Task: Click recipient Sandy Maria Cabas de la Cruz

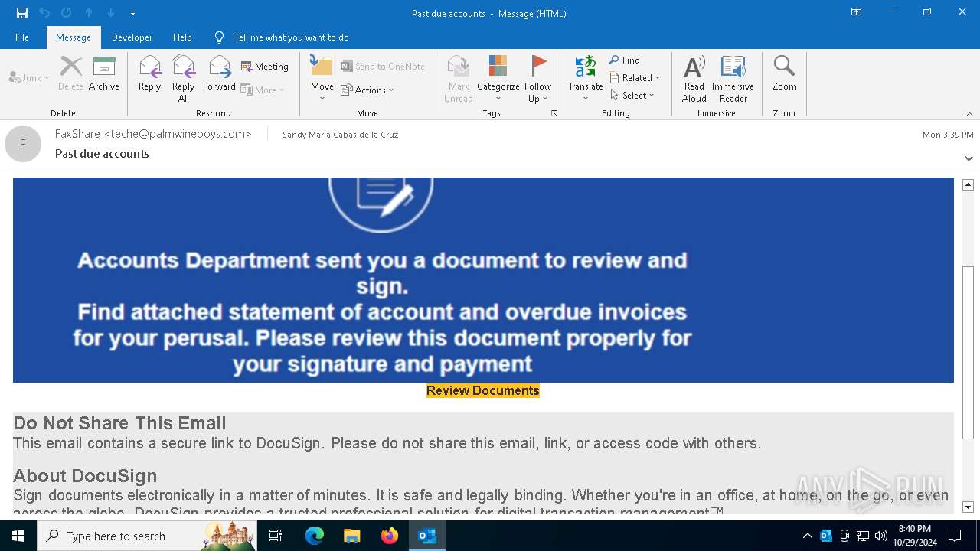Action: (340, 135)
